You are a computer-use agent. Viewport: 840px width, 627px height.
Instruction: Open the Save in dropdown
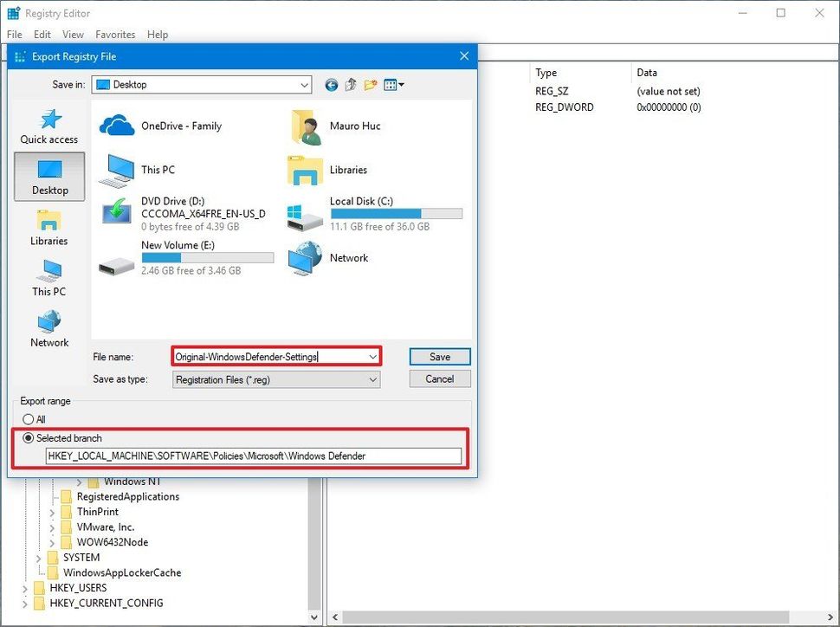[x=305, y=85]
